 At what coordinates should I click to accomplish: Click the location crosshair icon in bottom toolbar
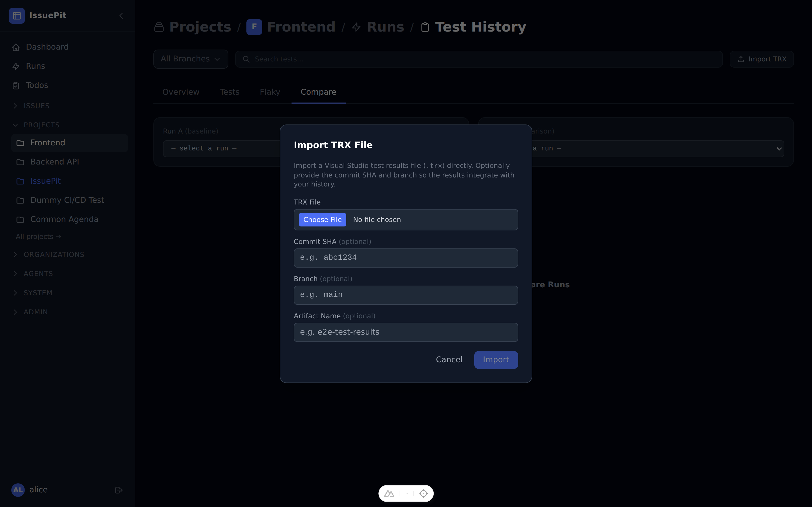click(x=423, y=493)
